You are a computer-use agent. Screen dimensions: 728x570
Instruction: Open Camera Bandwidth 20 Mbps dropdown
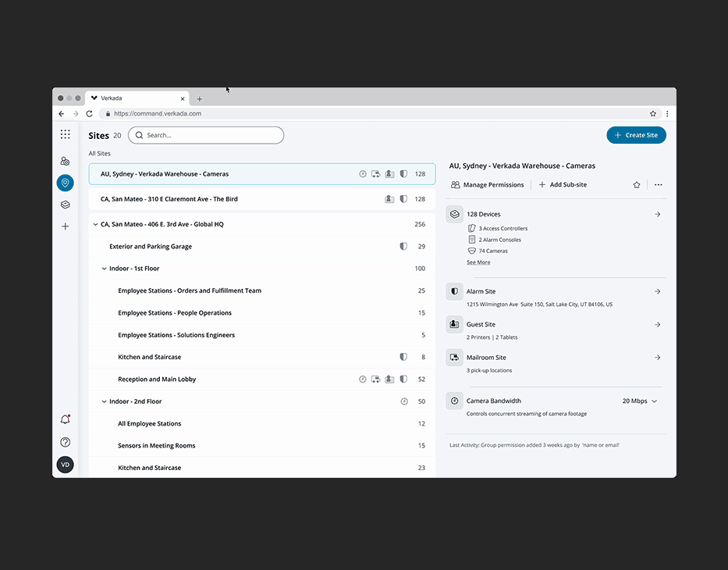[x=640, y=401]
